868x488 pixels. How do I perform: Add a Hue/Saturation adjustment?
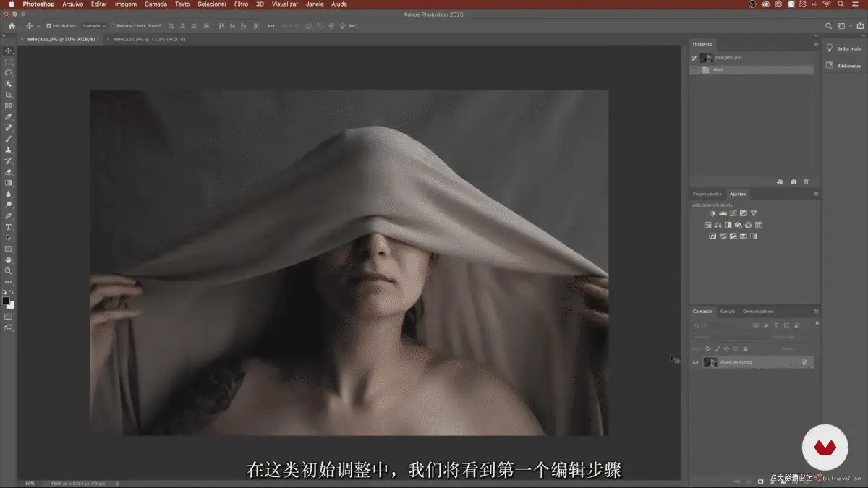point(707,225)
